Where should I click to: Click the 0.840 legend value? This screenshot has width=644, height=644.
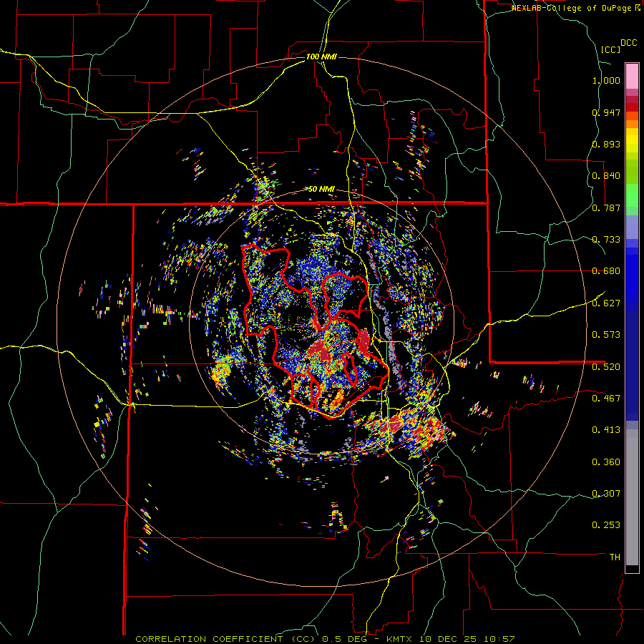606,176
